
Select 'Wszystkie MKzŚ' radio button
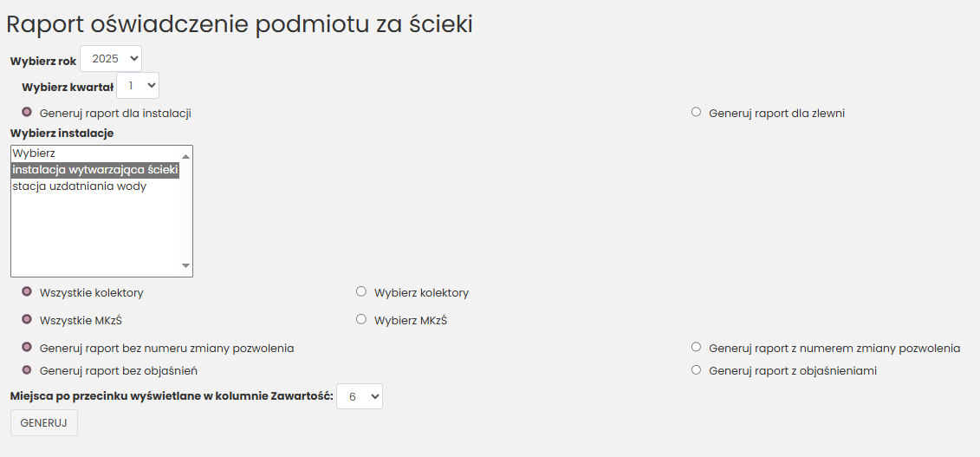click(27, 320)
